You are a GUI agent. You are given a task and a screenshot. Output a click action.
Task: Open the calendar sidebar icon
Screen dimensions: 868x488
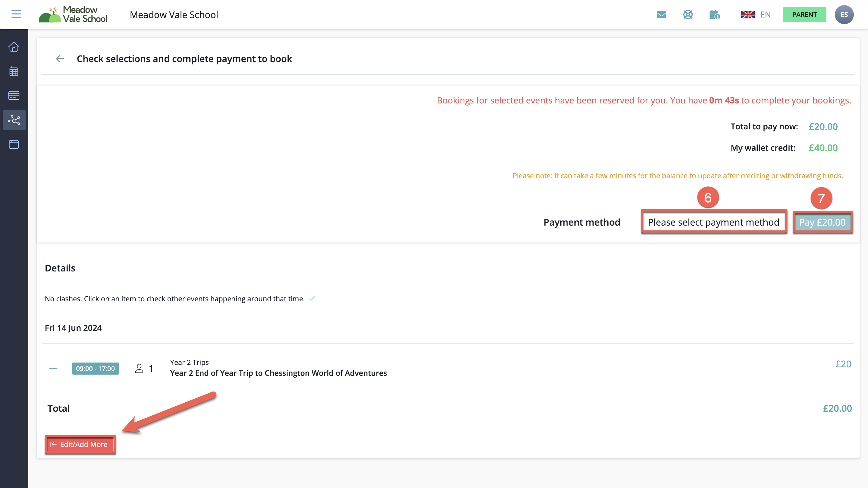(x=14, y=71)
